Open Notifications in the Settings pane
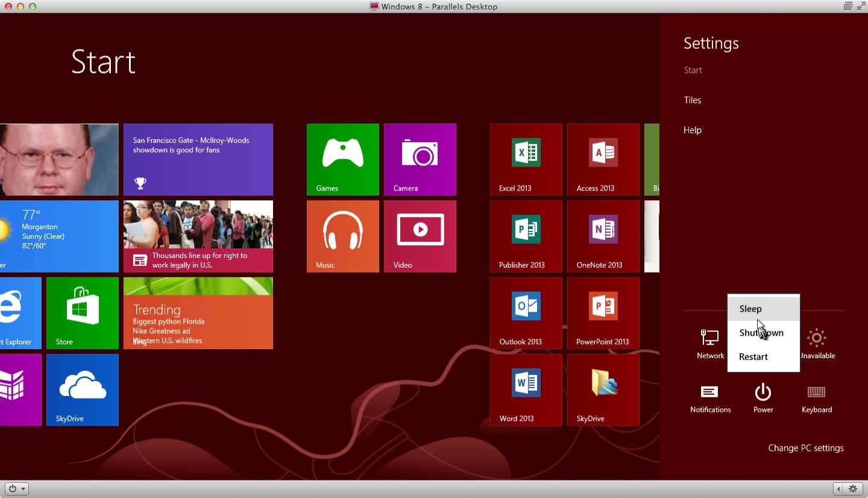The width and height of the screenshot is (868, 498). tap(710, 399)
